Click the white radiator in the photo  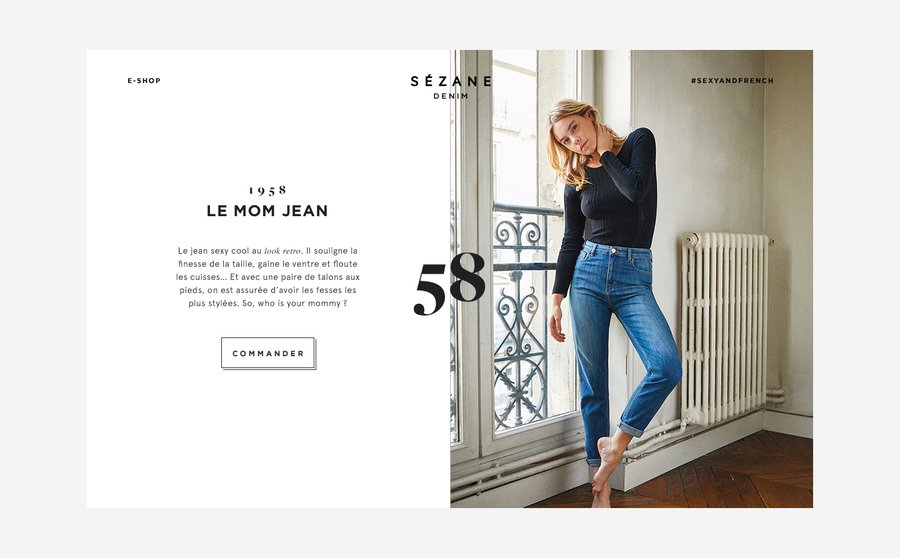click(x=724, y=327)
